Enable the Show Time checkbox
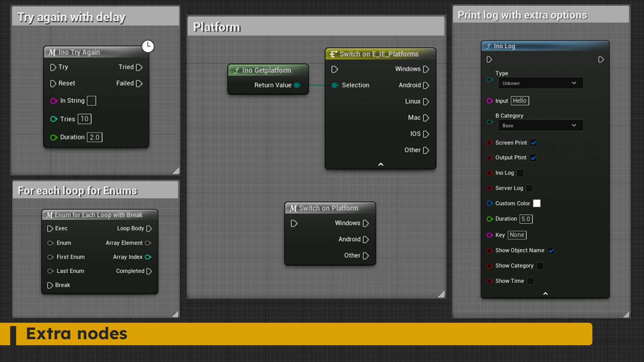The width and height of the screenshot is (644, 362). click(530, 281)
